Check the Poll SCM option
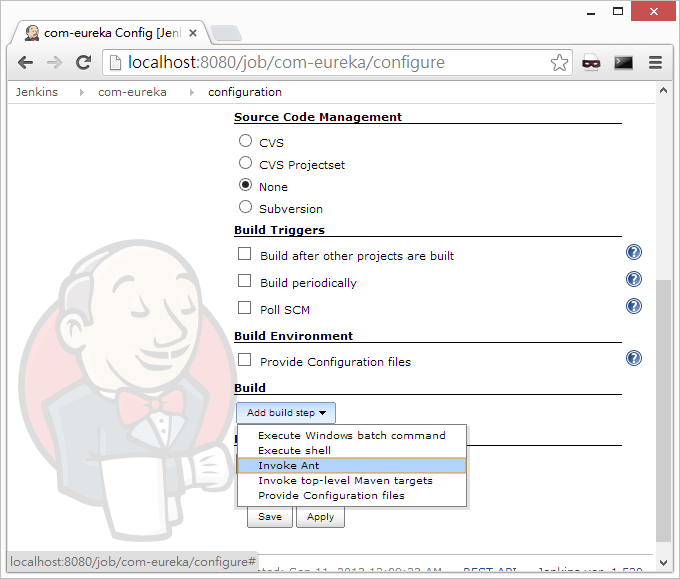 coord(245,308)
